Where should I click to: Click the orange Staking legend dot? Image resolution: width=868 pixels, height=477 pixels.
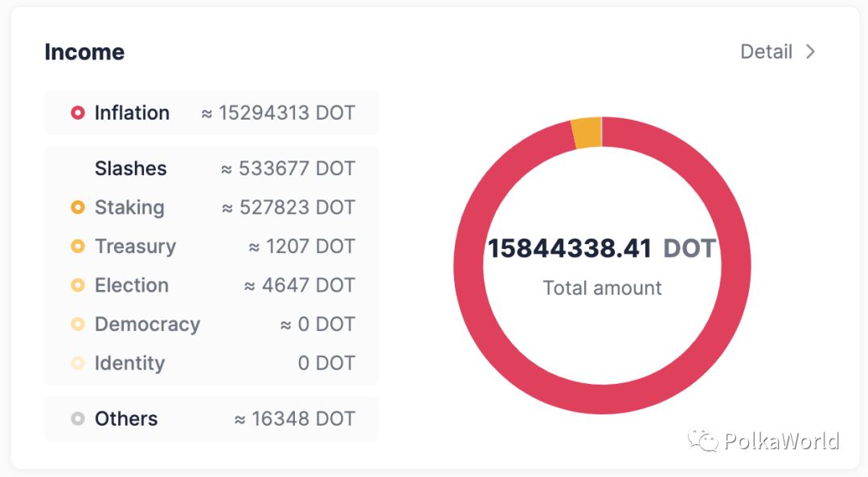(78, 207)
